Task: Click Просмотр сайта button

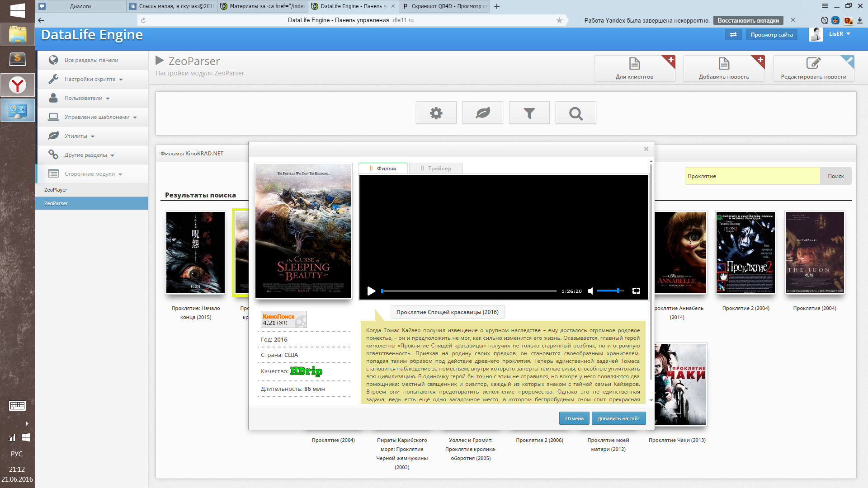Action: click(772, 35)
